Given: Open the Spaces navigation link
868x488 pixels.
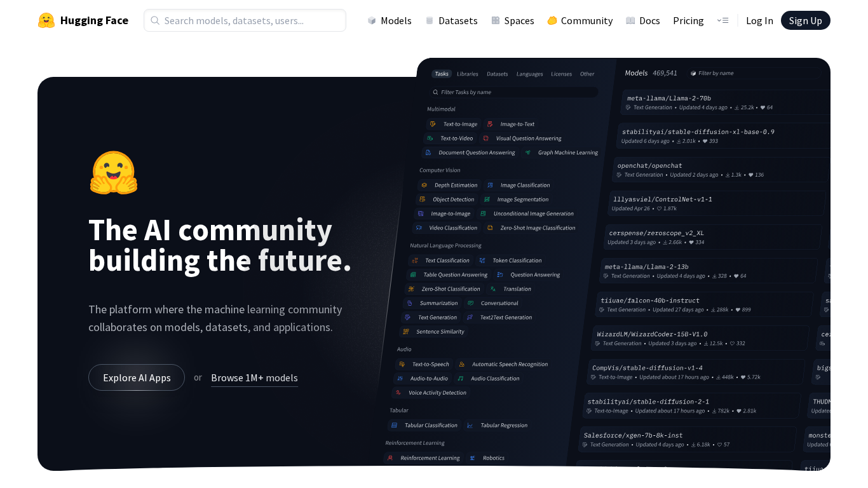Looking at the screenshot, I should click(x=519, y=20).
